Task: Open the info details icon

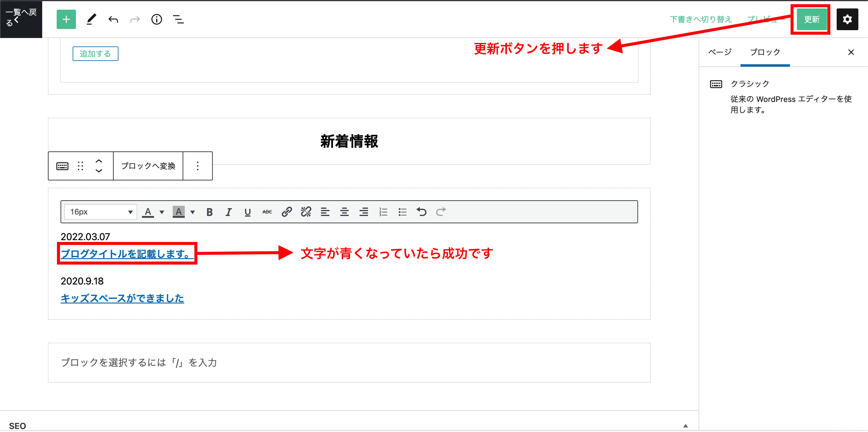Action: pyautogui.click(x=157, y=19)
